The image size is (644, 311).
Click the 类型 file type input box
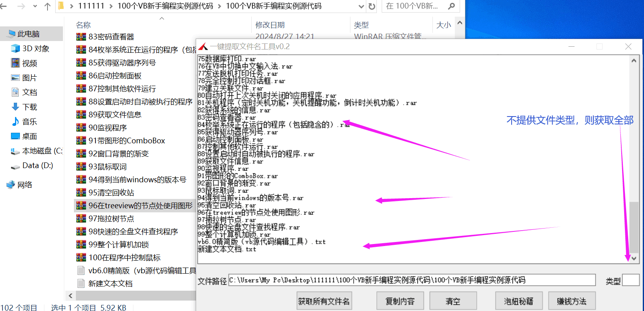(631, 280)
